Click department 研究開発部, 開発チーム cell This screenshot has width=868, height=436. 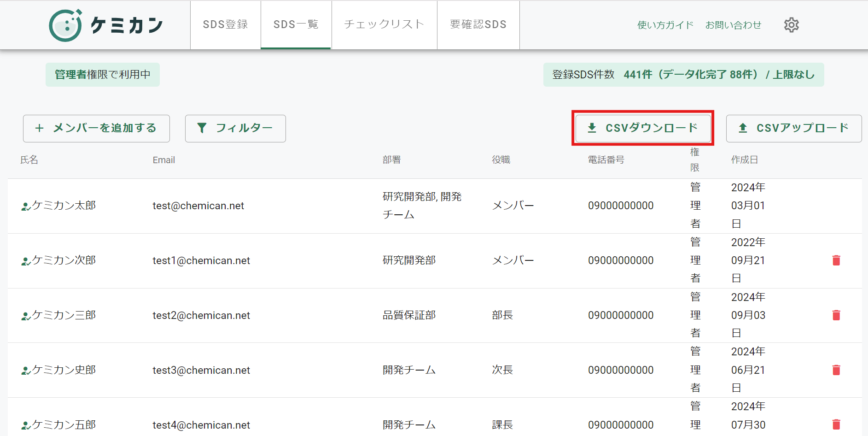pos(422,206)
